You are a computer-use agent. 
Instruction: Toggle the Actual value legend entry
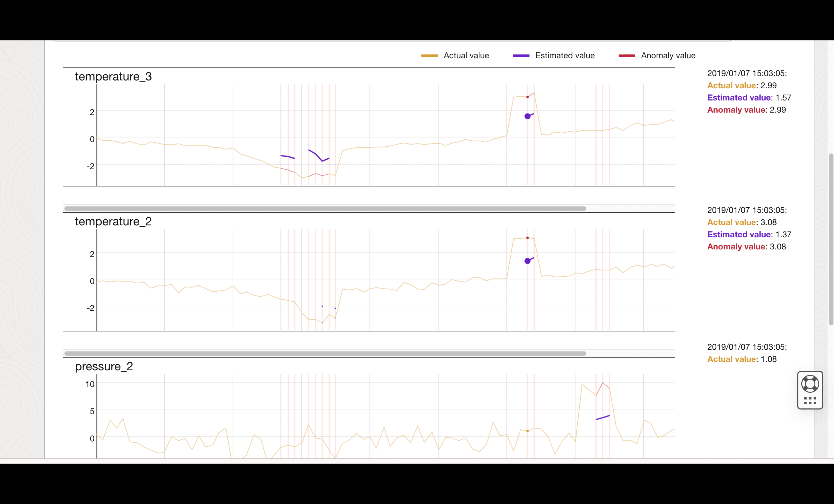tap(466, 55)
